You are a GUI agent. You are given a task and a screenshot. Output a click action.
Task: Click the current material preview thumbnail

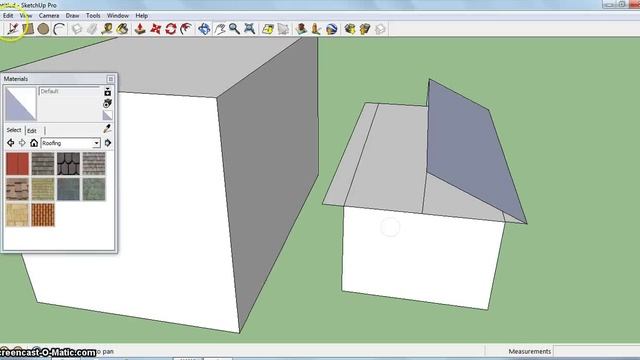[x=20, y=104]
